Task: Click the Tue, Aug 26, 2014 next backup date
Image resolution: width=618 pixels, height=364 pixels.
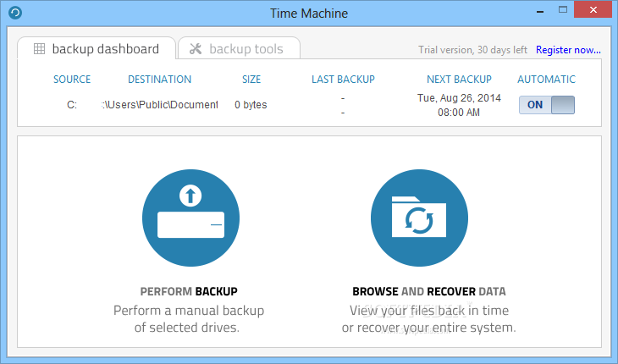Action: tap(459, 97)
